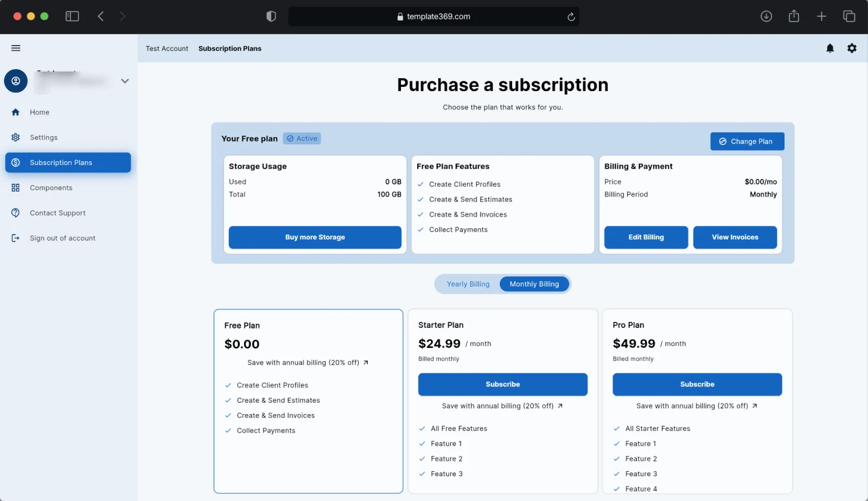Click Collect Payments in Free Plan Features card
The image size is (868, 501).
coord(458,230)
